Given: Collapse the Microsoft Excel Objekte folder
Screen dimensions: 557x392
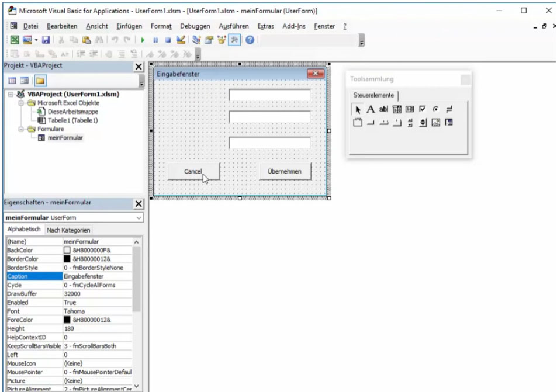Looking at the screenshot, I should tap(21, 103).
